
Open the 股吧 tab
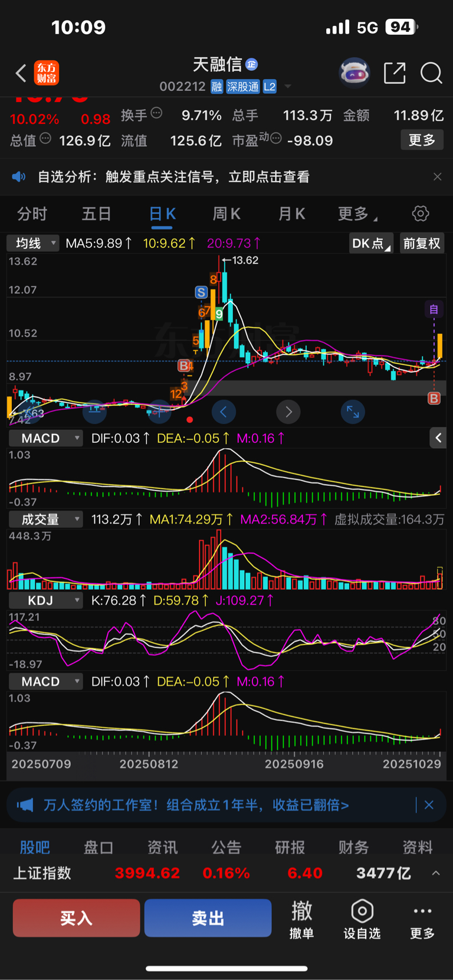(35, 847)
